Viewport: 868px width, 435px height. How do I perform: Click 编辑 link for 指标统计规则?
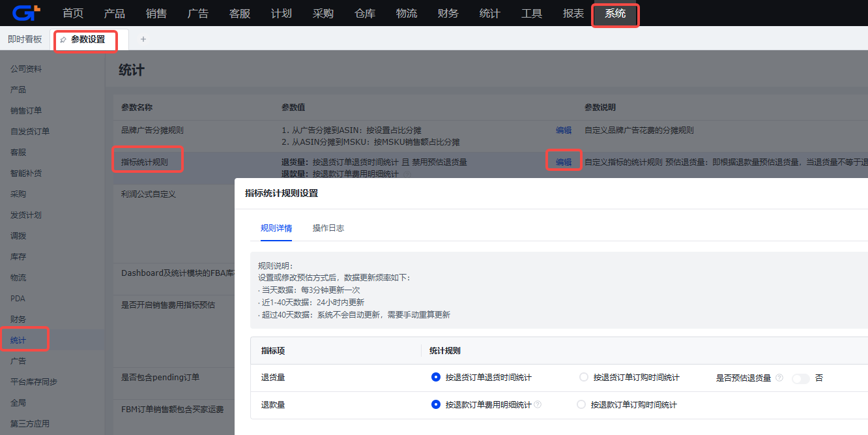pyautogui.click(x=564, y=162)
